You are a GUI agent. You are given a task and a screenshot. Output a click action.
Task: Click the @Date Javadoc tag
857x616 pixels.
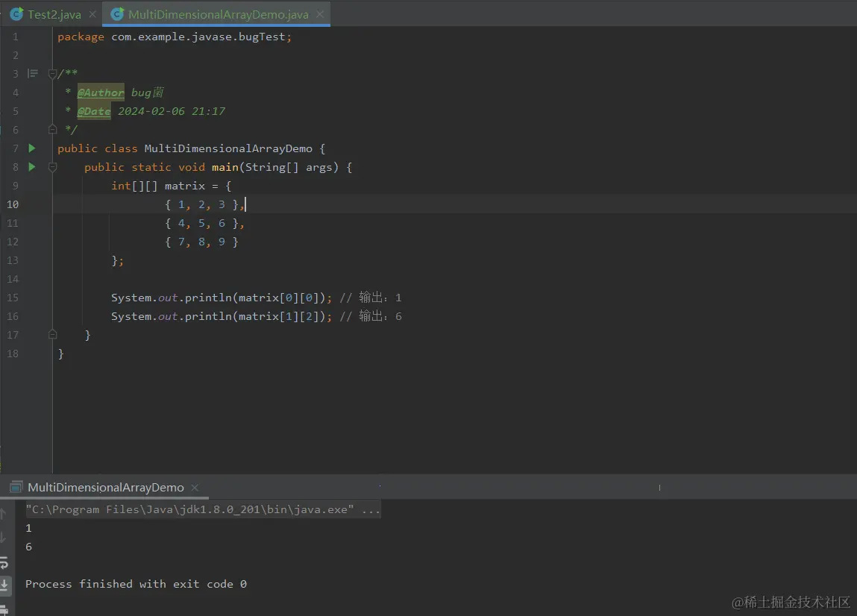[x=94, y=111]
